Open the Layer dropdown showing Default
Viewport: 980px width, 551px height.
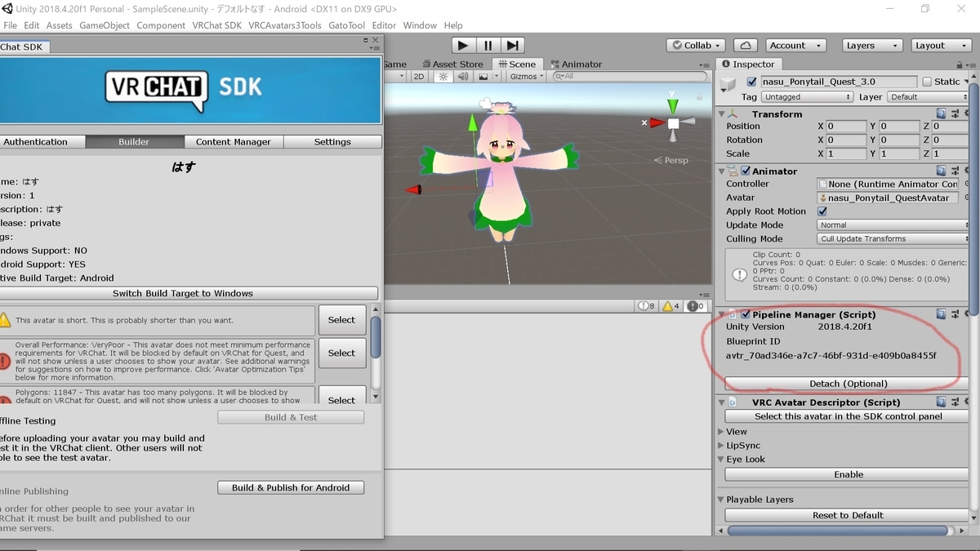pos(928,97)
